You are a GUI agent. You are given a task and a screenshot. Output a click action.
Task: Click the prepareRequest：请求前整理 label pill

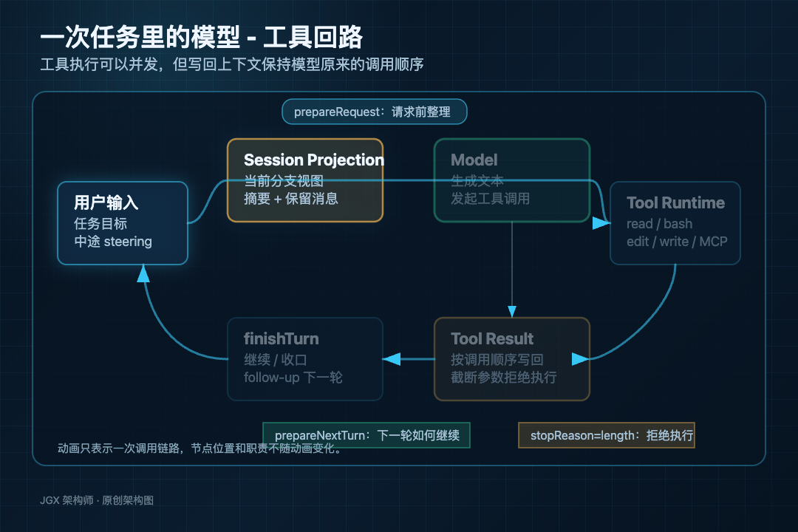click(x=375, y=112)
